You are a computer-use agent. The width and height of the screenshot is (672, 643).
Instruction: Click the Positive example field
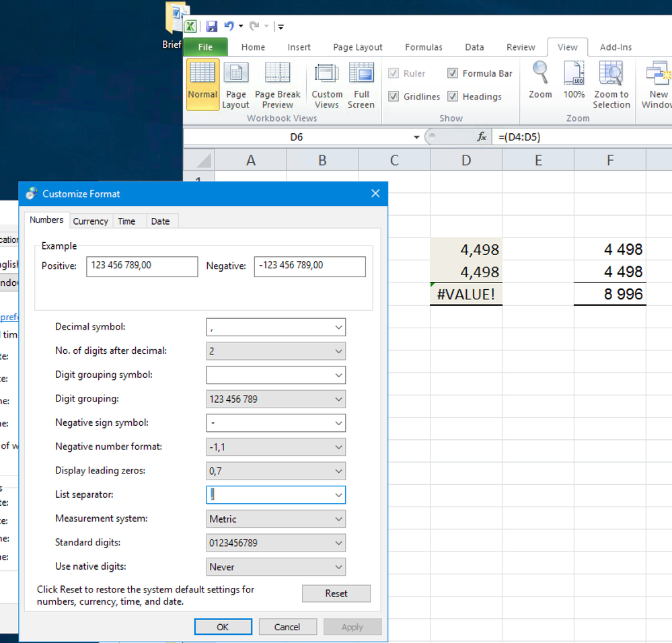[x=142, y=266]
